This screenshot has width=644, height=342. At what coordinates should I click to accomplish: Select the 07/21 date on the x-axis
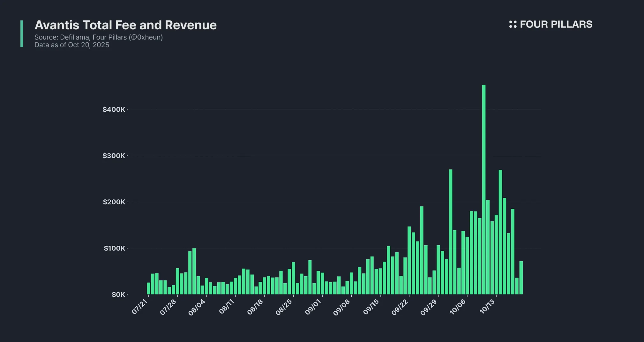[x=140, y=307]
